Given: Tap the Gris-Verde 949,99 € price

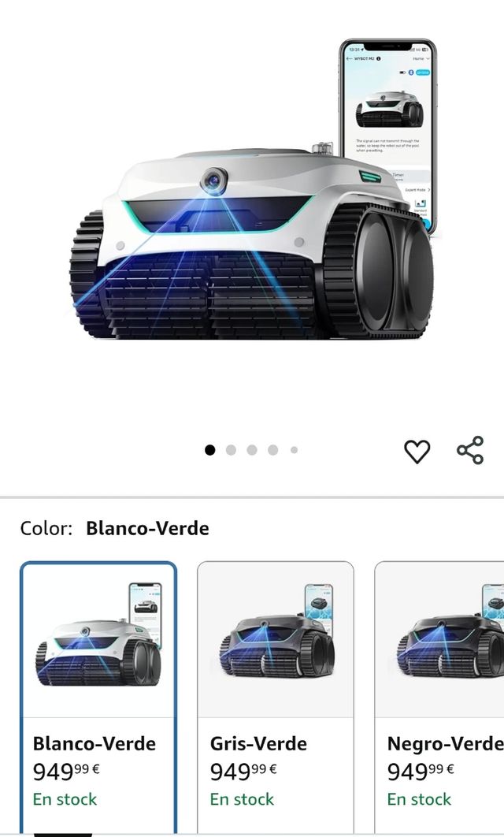Looking at the screenshot, I should pos(243,771).
